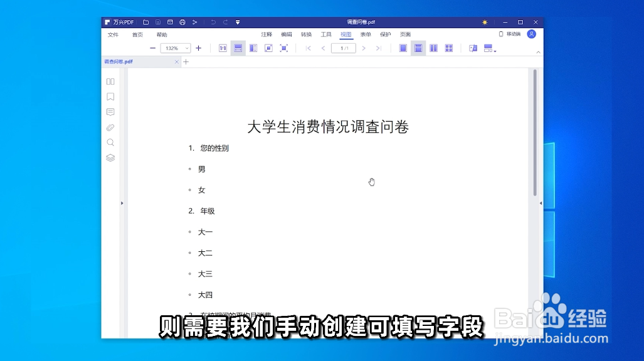Zoom out using the minus control
Viewport: 644px width, 361px height.
(152, 48)
